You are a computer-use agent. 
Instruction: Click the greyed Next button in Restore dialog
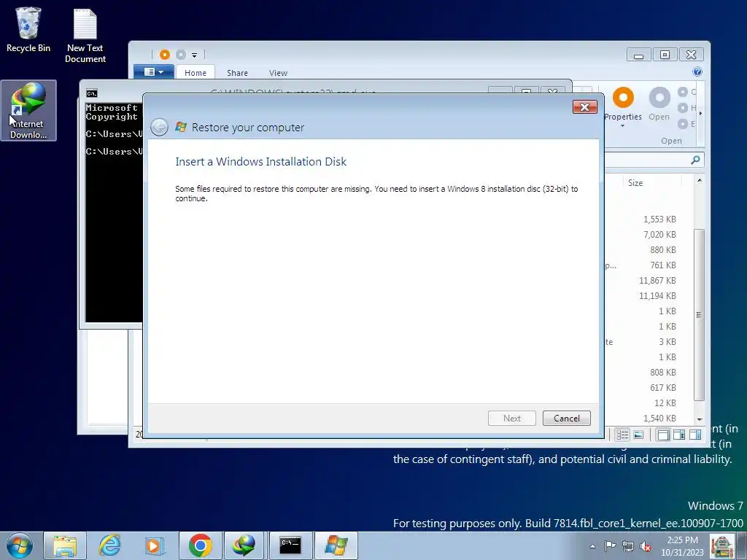click(x=511, y=418)
